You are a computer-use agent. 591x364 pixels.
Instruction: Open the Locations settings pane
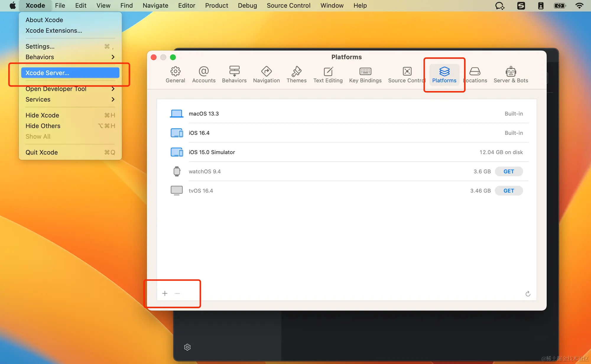pyautogui.click(x=475, y=74)
